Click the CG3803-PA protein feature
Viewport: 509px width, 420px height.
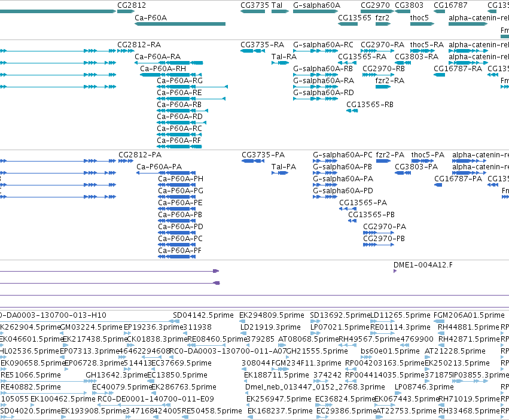403,173
